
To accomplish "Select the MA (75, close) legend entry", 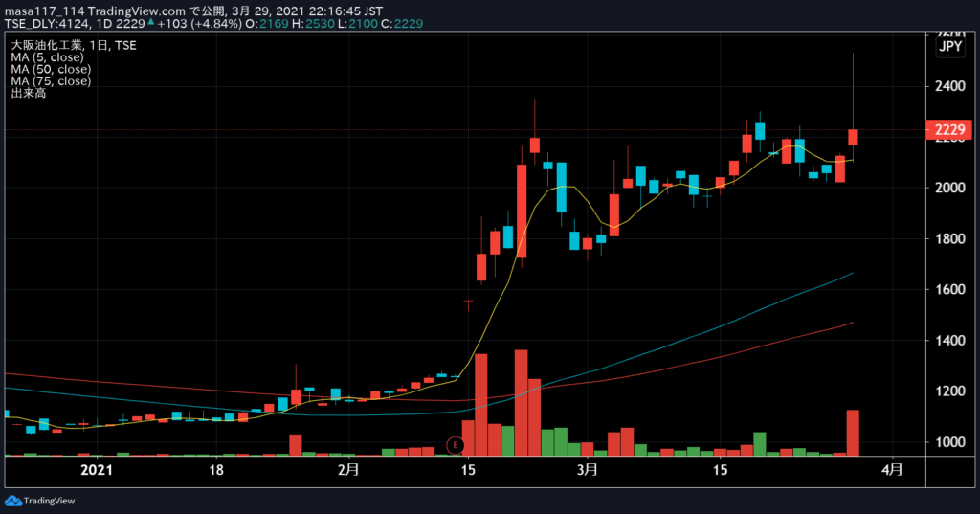I will [x=51, y=80].
